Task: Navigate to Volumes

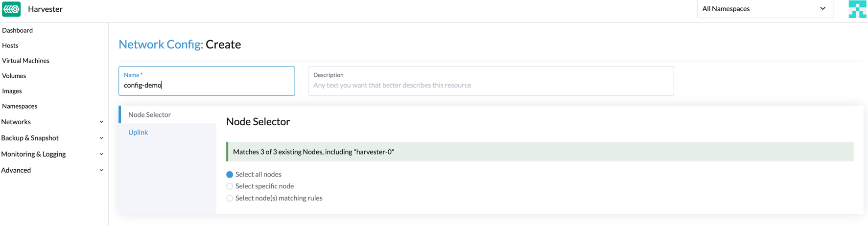Action: click(14, 76)
